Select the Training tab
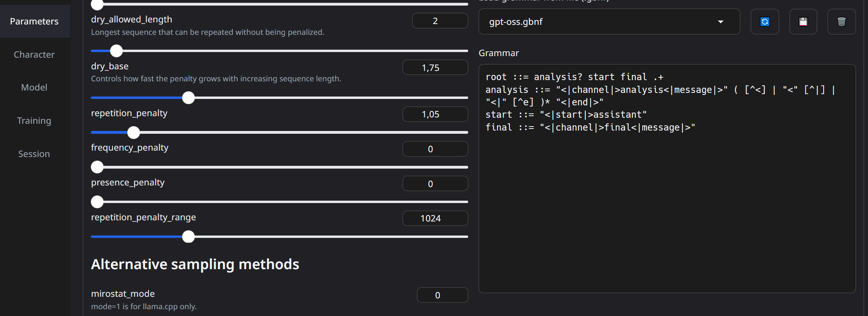The image size is (868, 316). pos(34,121)
